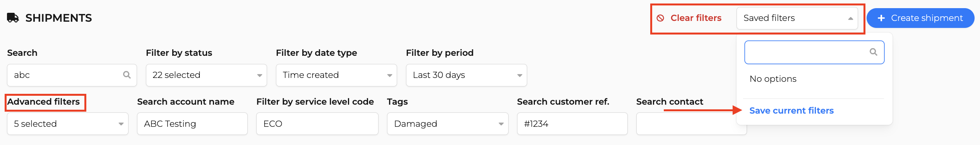Click the magnifier in saved filters search
This screenshot has height=145, width=980.
tap(874, 52)
